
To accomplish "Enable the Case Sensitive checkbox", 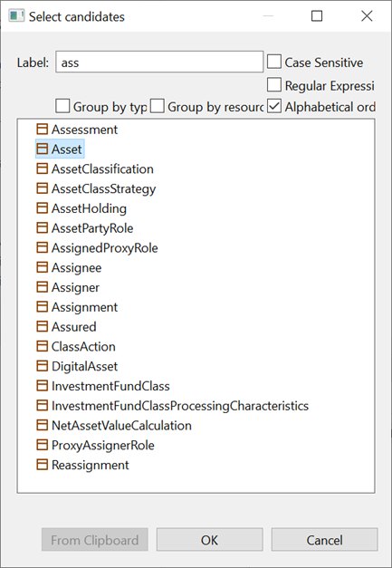I will [274, 62].
